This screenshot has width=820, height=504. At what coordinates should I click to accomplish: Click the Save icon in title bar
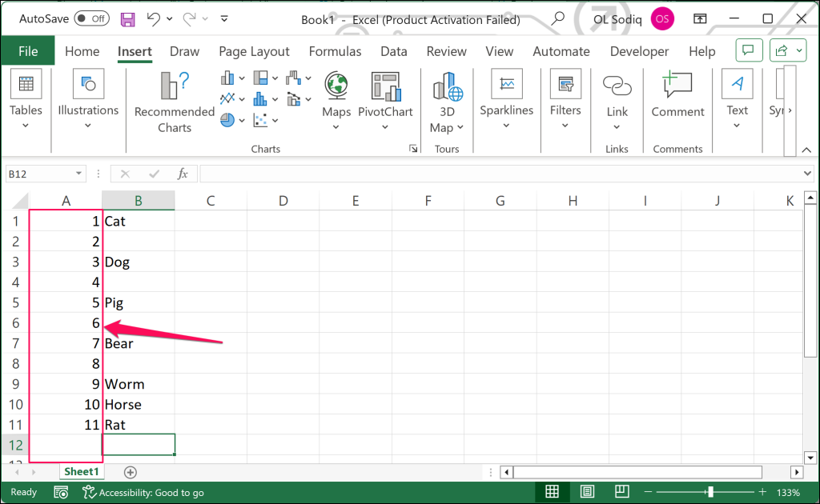tap(127, 19)
